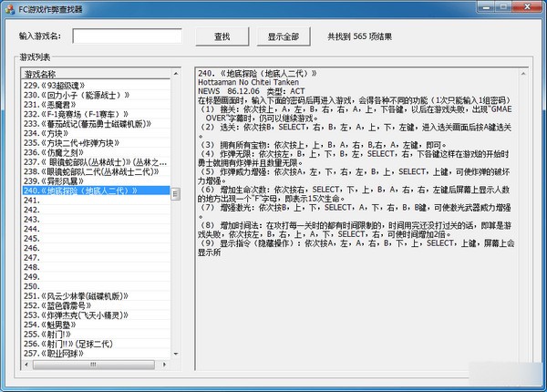Click the game name input field
This screenshot has height=392, width=547.
[x=127, y=36]
